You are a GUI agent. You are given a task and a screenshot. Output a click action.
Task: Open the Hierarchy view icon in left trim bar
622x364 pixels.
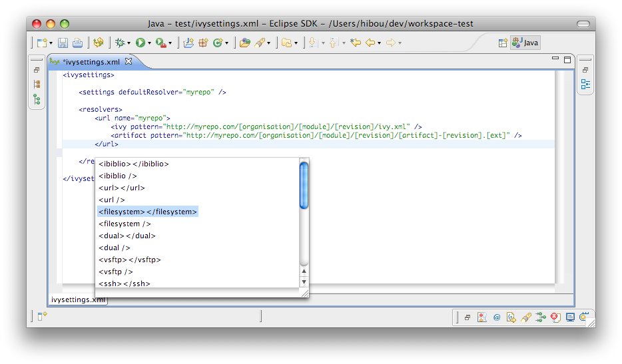(37, 100)
